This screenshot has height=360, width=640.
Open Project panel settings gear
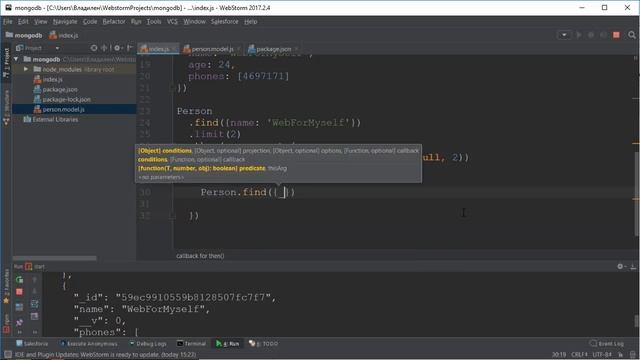coord(118,48)
